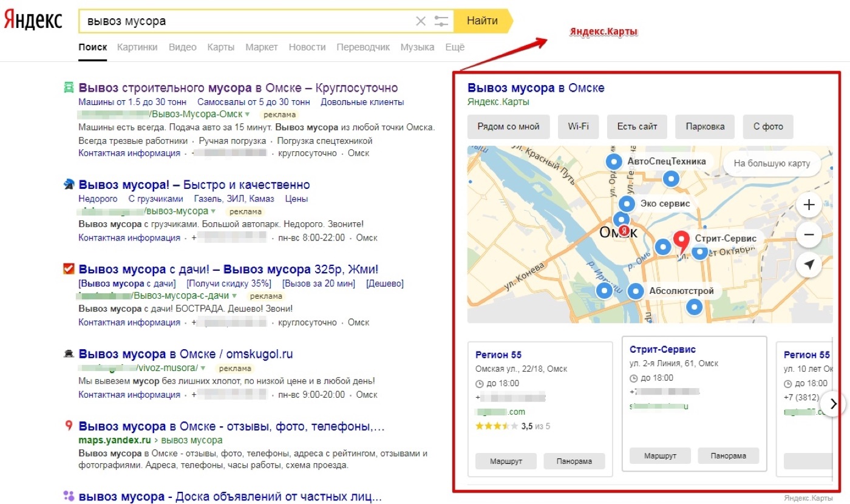Image resolution: width=850 pixels, height=504 pixels.
Task: Expand arrow after '/Вывоз-мусора-с-дачи' ad URL
Action: pos(234,296)
